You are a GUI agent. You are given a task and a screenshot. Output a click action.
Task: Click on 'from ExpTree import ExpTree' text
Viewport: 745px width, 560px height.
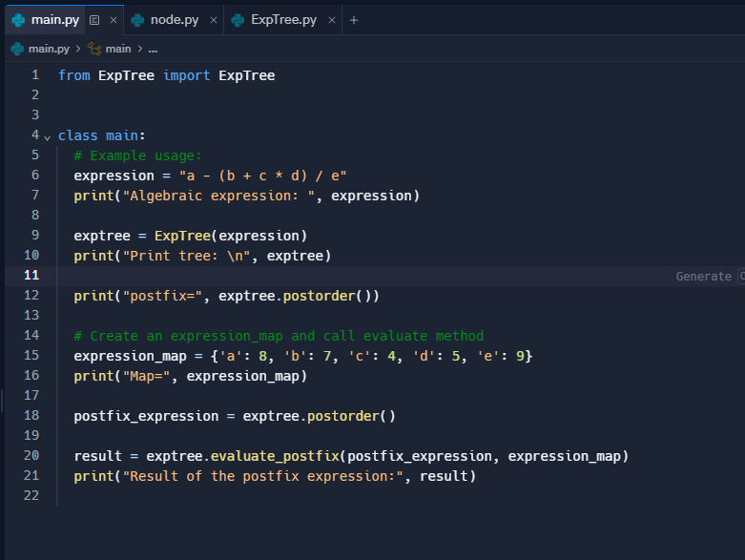point(166,75)
